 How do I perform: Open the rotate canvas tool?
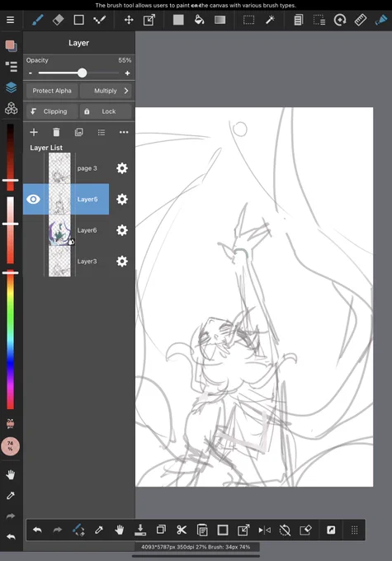[x=340, y=20]
